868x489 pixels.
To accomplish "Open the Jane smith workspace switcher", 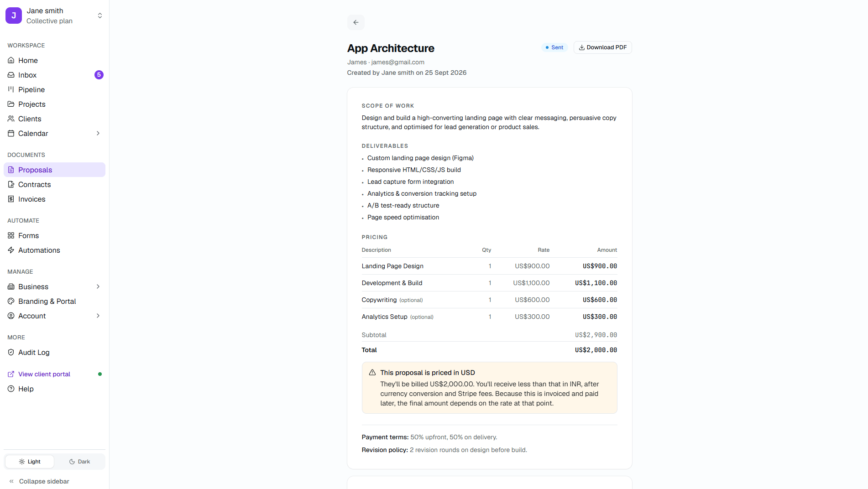I will click(x=54, y=16).
